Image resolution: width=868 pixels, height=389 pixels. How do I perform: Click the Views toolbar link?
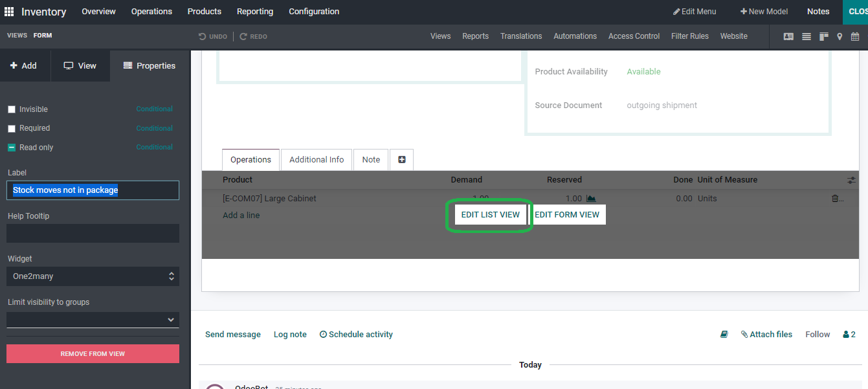tap(440, 36)
